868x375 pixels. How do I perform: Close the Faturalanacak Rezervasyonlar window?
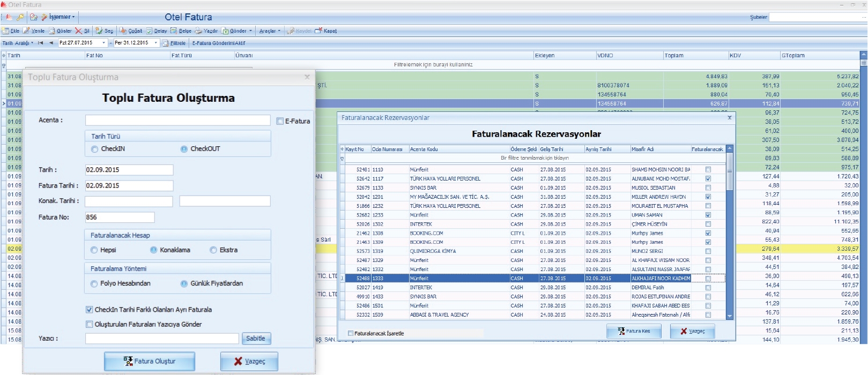pyautogui.click(x=729, y=117)
